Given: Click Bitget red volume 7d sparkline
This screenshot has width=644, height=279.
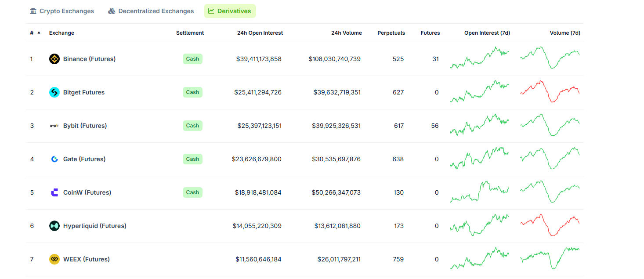Looking at the screenshot, I should (550, 91).
